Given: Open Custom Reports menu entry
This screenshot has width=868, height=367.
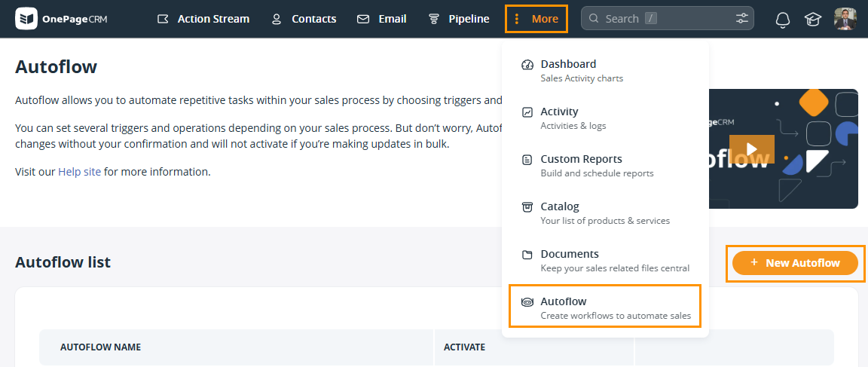Looking at the screenshot, I should tap(605, 166).
